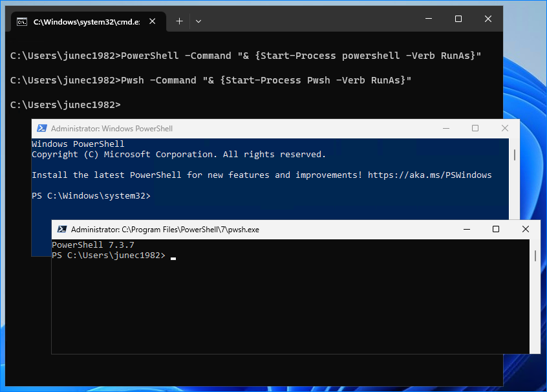Click the 'PowerShell 7.3.7' version line
This screenshot has height=392, width=547.
[x=93, y=245]
